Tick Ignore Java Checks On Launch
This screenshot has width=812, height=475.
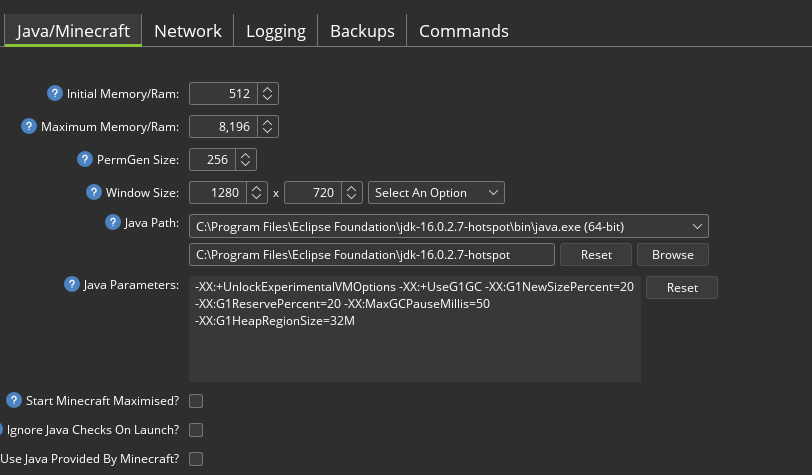(x=196, y=430)
